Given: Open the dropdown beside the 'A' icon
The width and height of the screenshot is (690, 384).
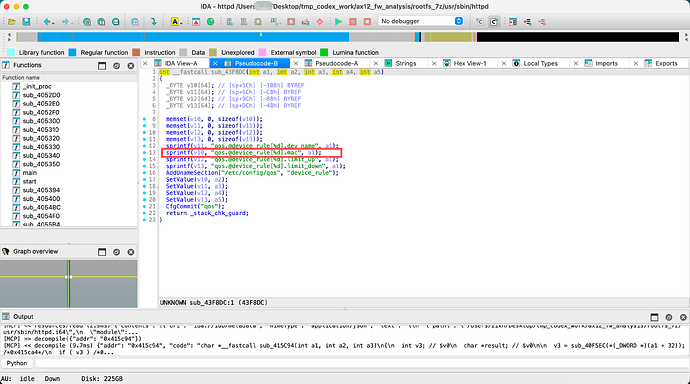Looking at the screenshot, I should pos(182,22).
